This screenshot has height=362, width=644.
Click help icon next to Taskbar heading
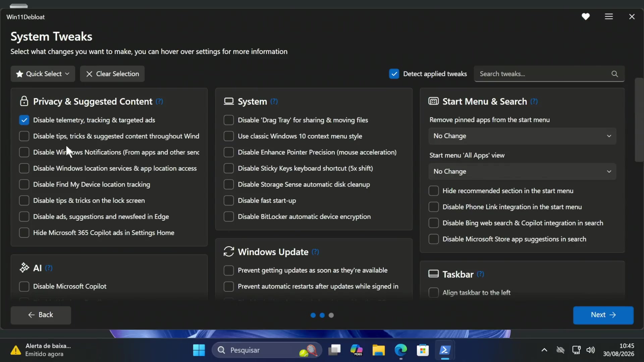click(480, 274)
